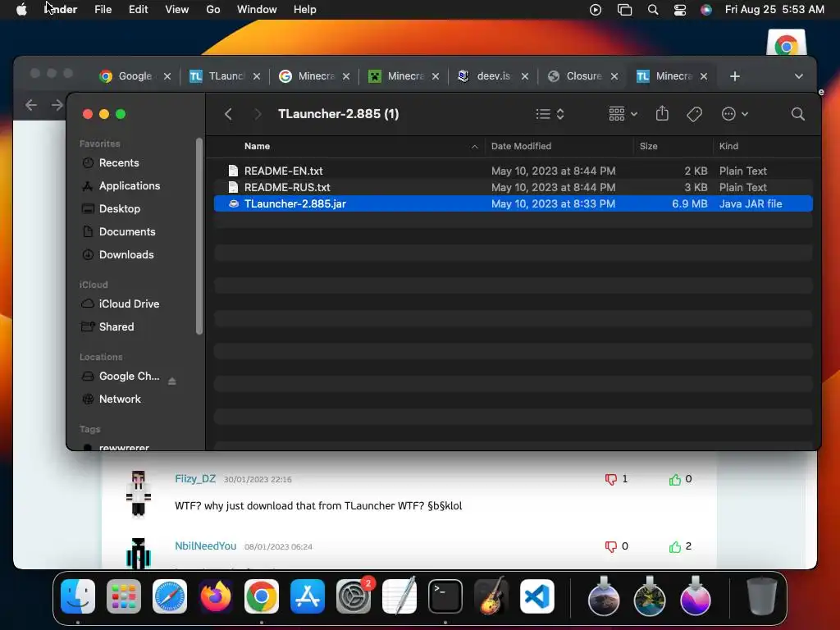This screenshot has height=630, width=840.
Task: Open Recents in sidebar
Action: tap(118, 163)
